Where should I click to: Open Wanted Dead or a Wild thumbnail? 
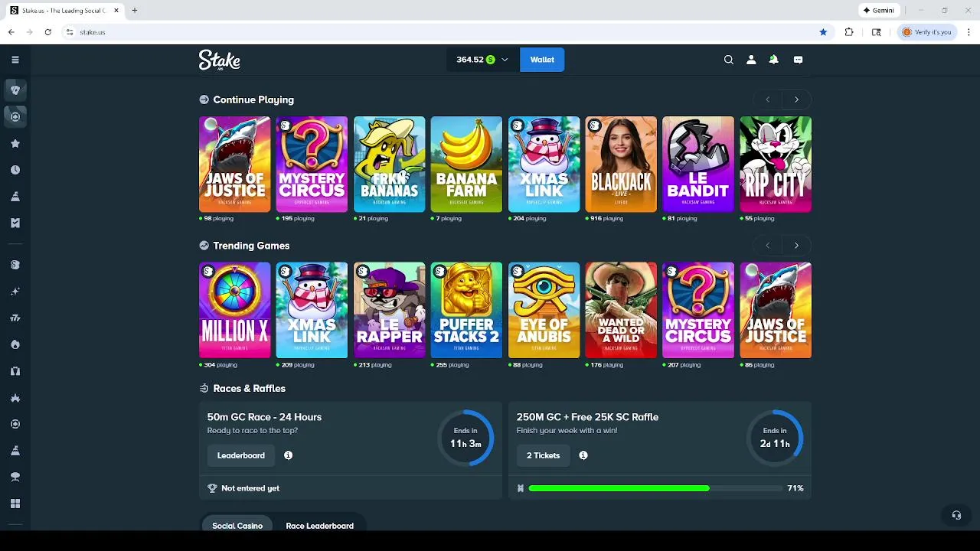coord(621,311)
